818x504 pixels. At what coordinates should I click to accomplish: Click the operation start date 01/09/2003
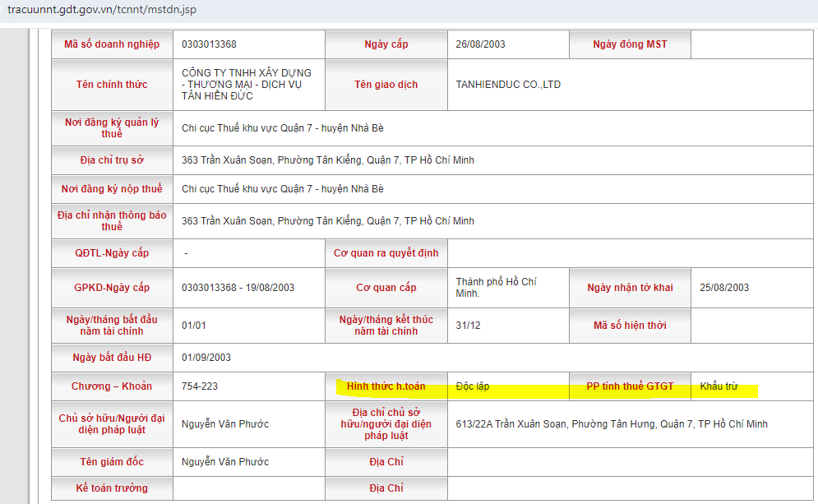[x=206, y=358]
